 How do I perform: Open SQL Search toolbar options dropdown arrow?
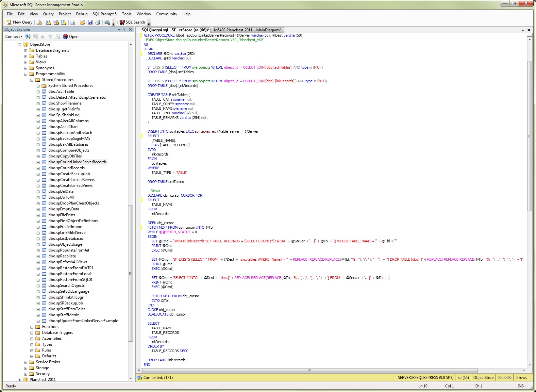pos(149,24)
